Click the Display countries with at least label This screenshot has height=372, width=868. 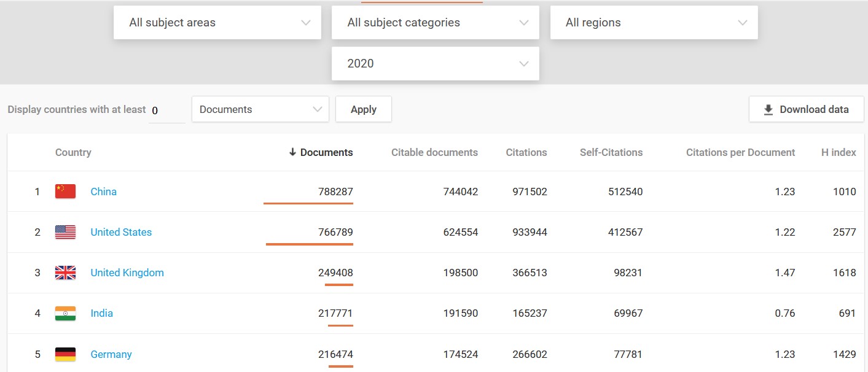click(x=77, y=109)
